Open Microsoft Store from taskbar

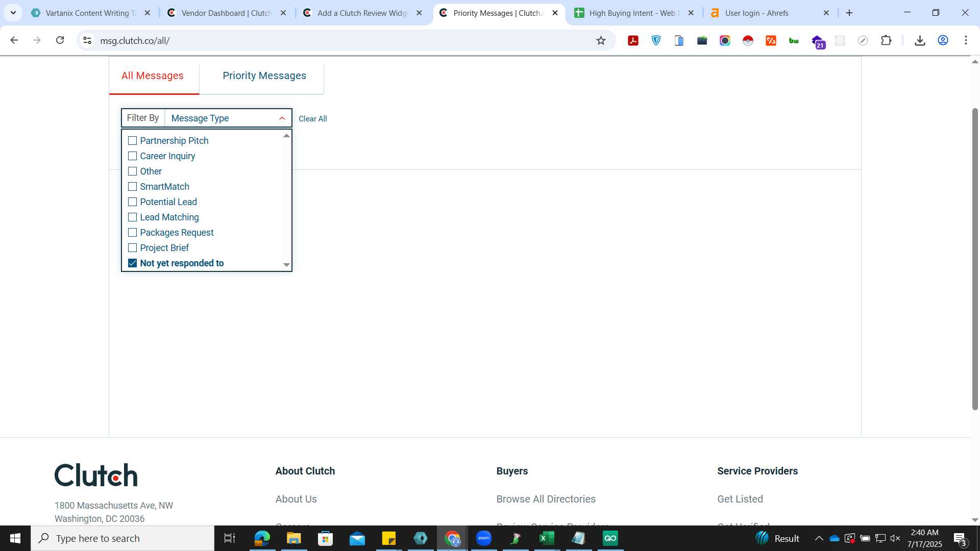pyautogui.click(x=325, y=538)
